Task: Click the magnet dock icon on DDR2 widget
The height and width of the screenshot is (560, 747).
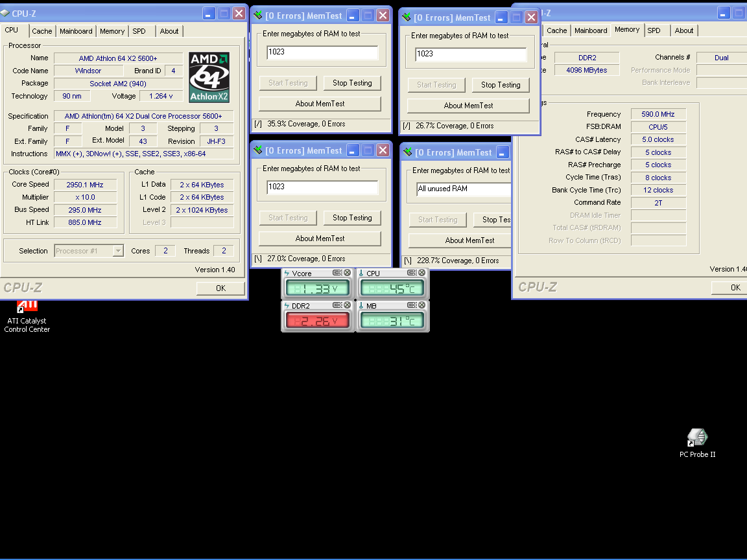Action: tap(337, 305)
